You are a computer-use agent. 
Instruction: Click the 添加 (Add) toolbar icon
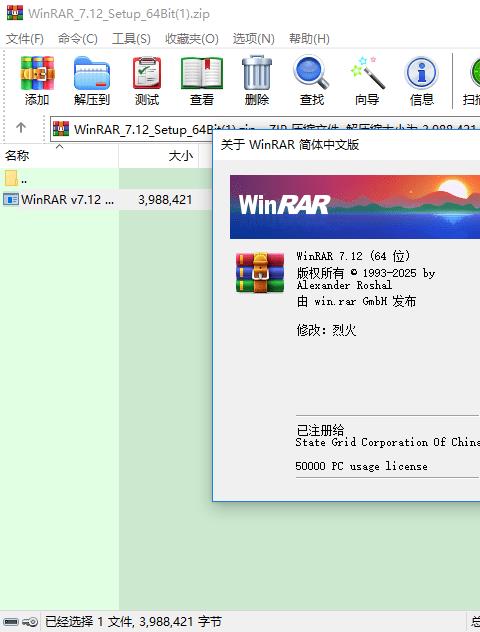point(37,73)
